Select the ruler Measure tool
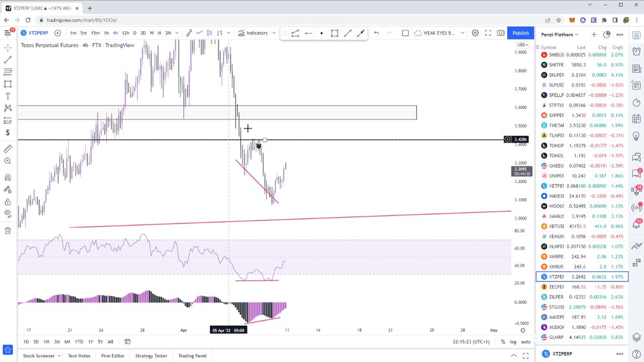 click(x=8, y=148)
